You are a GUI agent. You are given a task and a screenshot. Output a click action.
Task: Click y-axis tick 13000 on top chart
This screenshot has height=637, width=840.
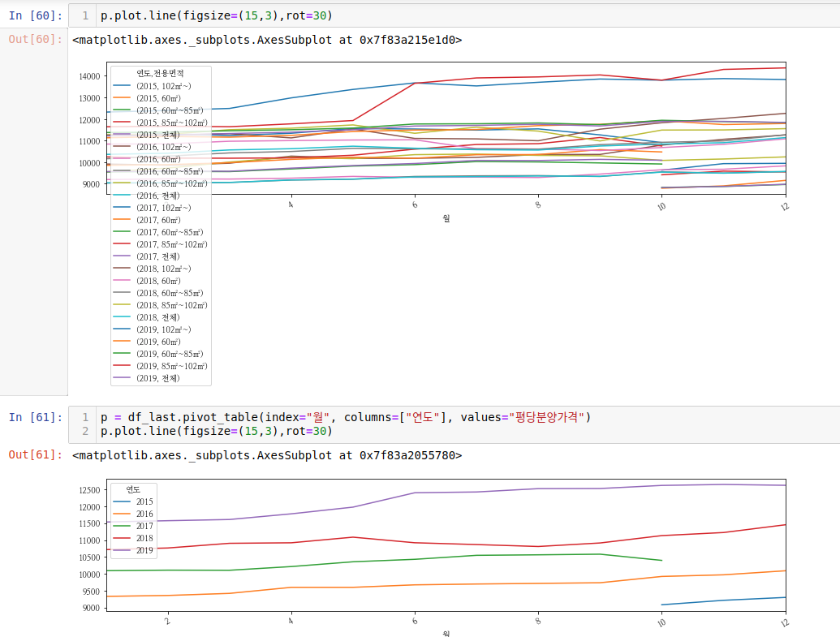pos(89,98)
